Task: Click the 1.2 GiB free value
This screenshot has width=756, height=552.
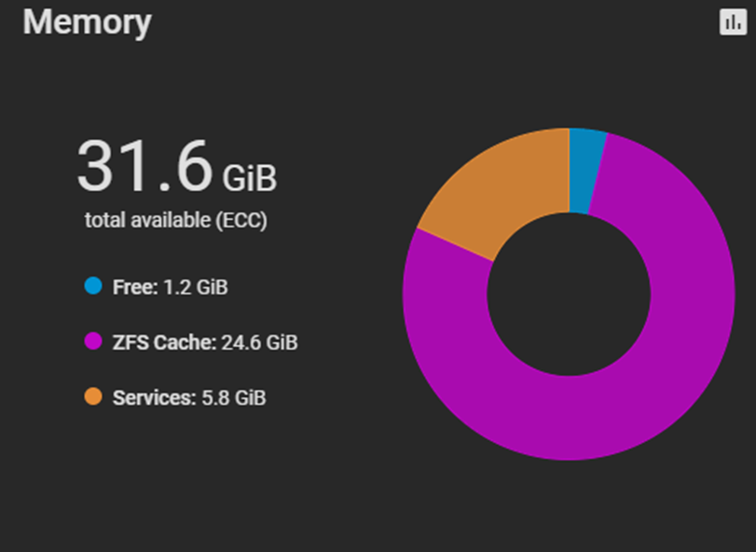Action: (x=196, y=287)
